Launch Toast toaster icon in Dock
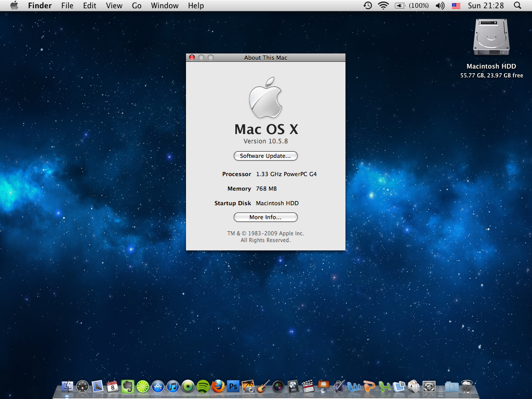The width and height of the screenshot is (532, 399). coord(414,386)
